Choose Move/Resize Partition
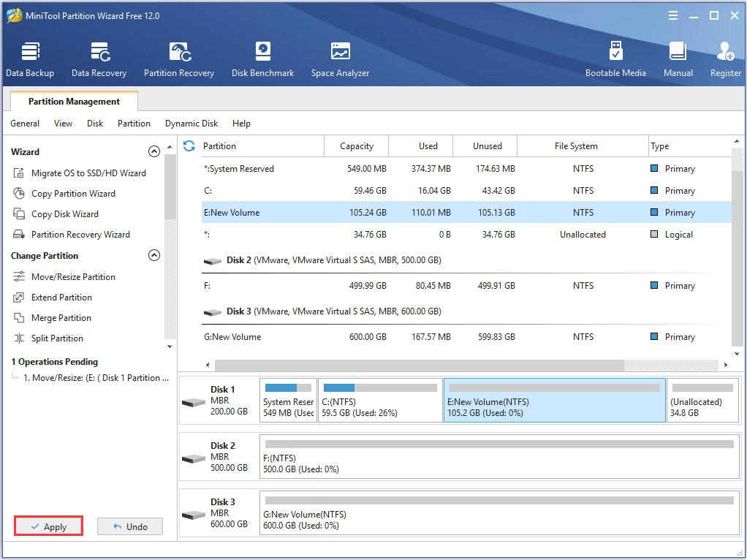The width and height of the screenshot is (747, 560). 64,277
